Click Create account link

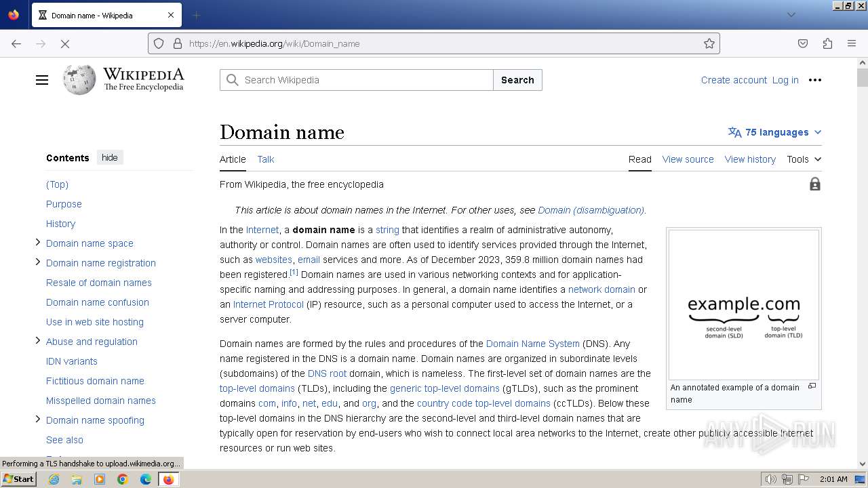(x=734, y=80)
